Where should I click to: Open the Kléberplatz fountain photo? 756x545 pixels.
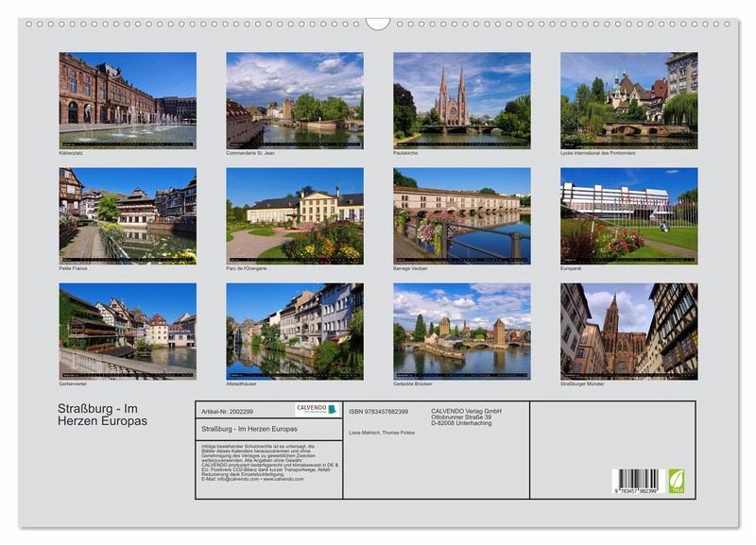[128, 100]
